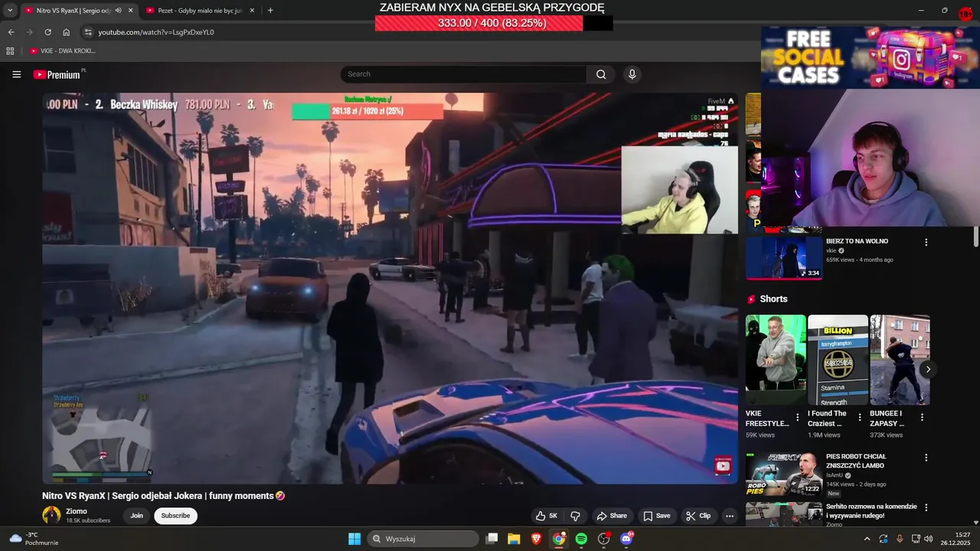Open BIERZ TO NA WOLNO video thumbnail

point(784,259)
